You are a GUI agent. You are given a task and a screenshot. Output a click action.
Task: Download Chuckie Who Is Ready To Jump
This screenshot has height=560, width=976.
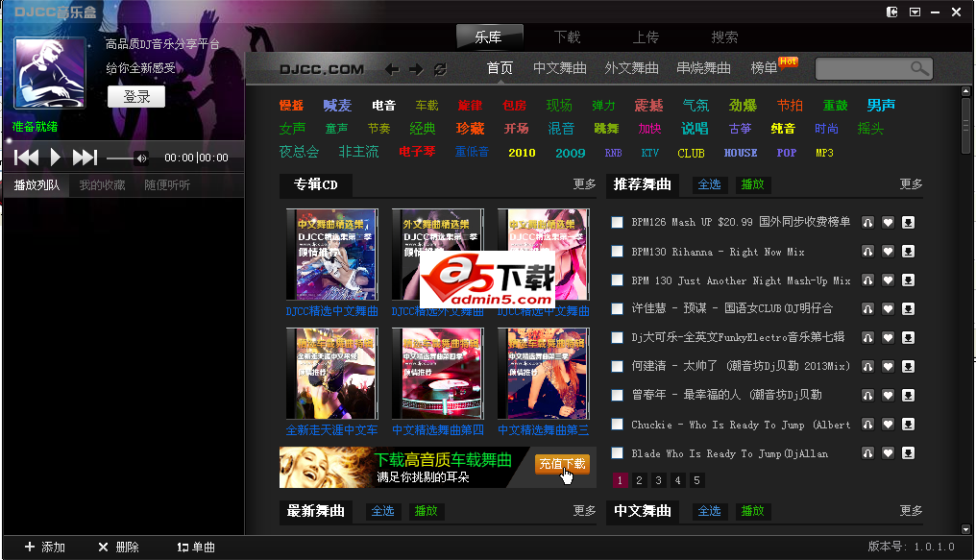point(908,425)
